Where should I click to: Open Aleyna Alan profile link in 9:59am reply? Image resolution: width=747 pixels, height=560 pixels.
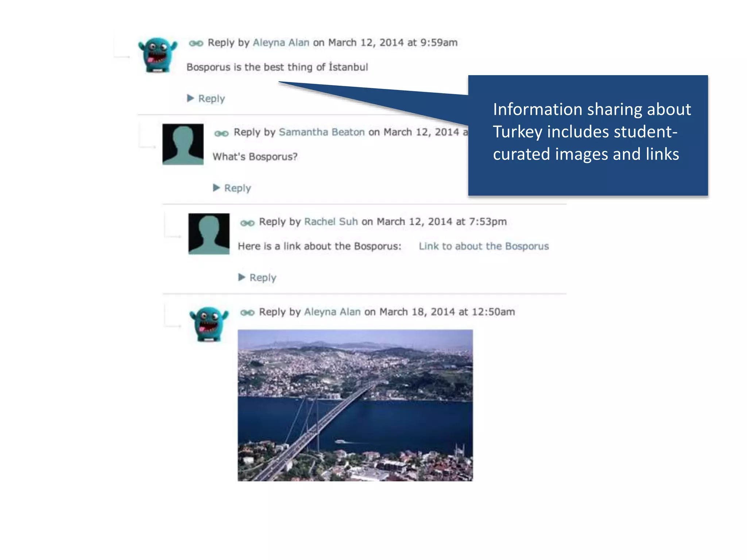(281, 43)
